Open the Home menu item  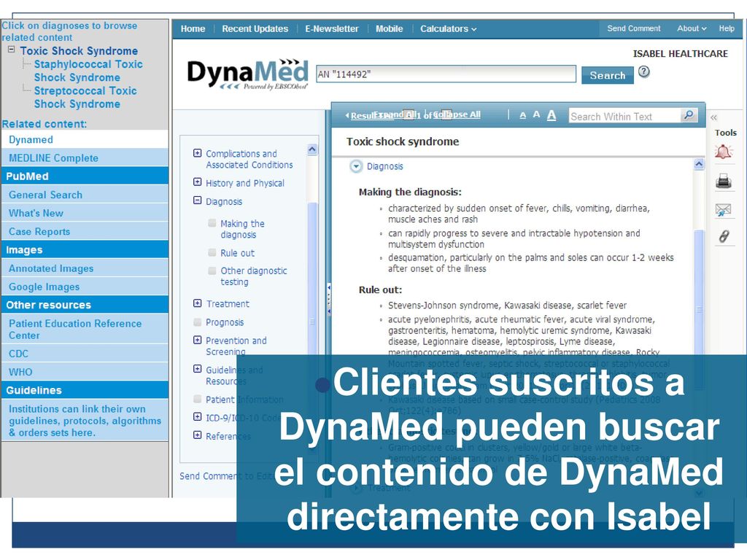pos(193,29)
